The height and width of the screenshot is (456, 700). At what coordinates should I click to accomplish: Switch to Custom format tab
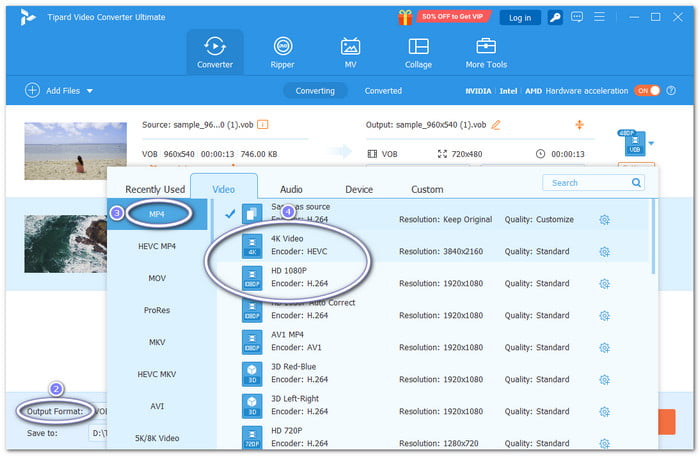click(x=427, y=189)
